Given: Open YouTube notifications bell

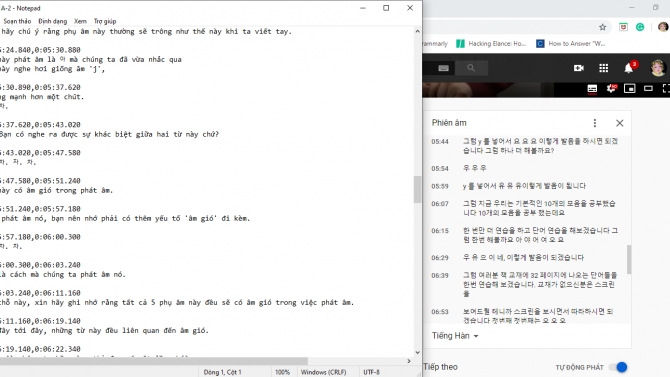Looking at the screenshot, I should [x=629, y=68].
